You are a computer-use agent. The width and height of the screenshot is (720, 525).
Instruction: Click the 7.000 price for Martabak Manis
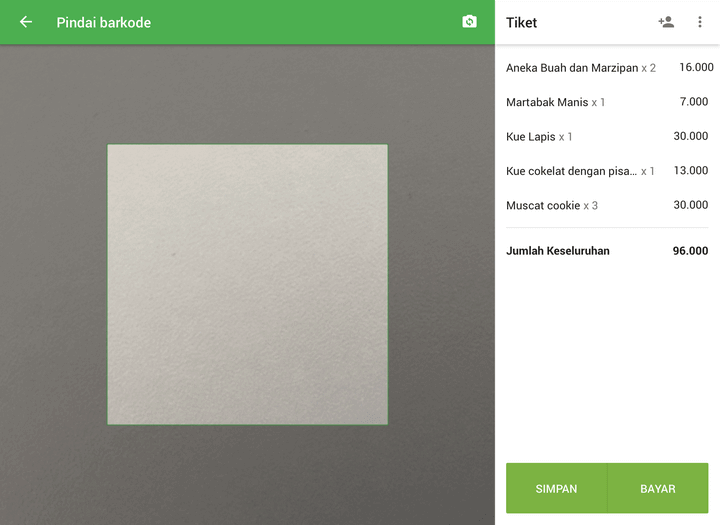point(693,102)
